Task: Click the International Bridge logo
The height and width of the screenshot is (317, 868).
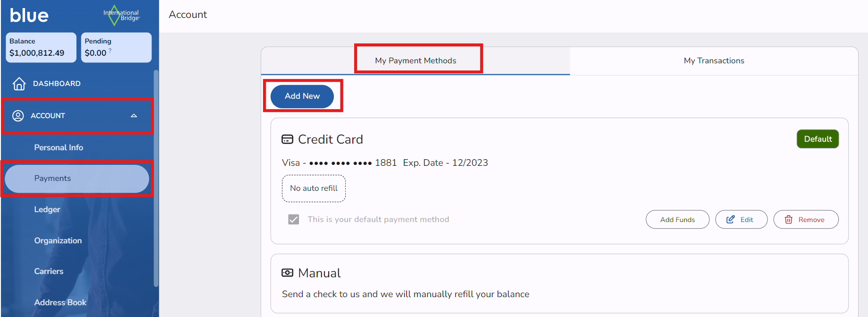Action: coord(121,16)
